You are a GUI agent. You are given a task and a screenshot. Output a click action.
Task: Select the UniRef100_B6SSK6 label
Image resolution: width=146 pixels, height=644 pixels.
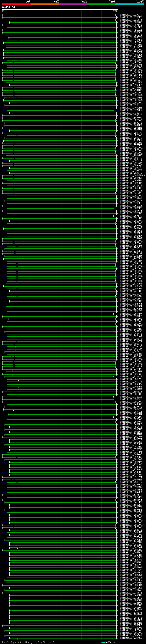click(x=131, y=188)
